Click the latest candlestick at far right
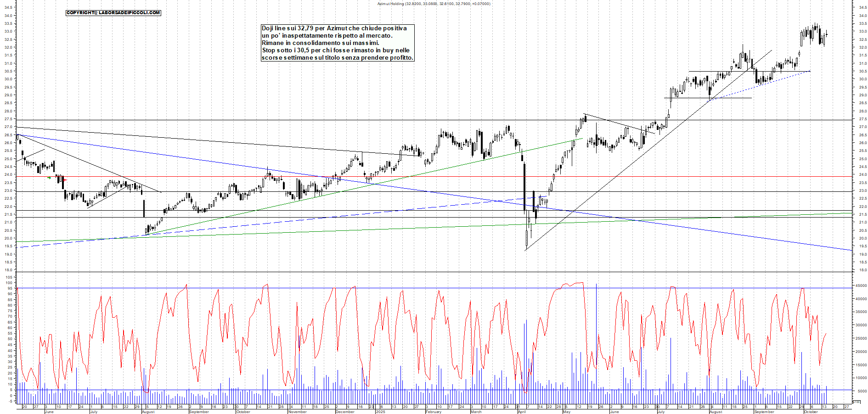This screenshot has width=868, height=414. 827,34
